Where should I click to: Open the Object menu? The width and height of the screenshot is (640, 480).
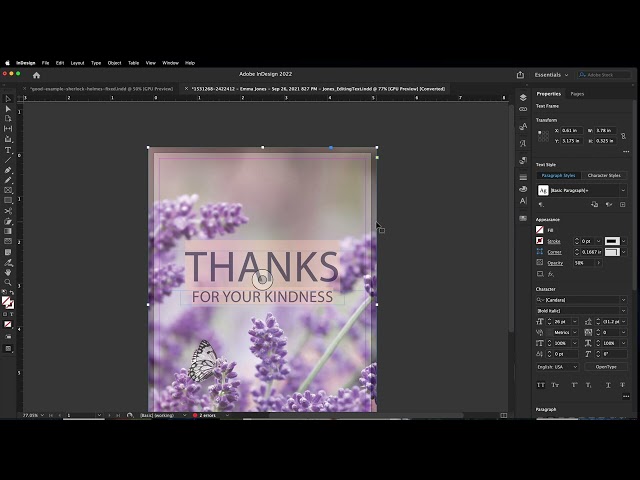(x=114, y=63)
